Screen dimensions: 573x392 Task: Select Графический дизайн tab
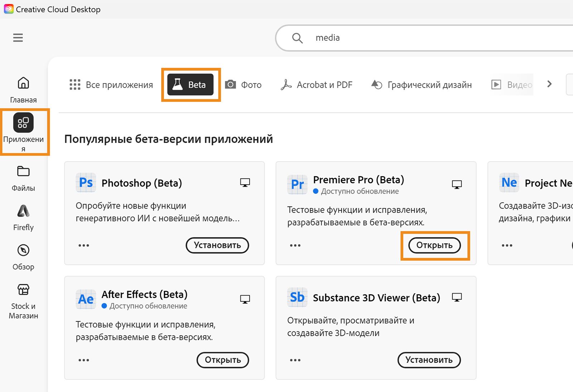pyautogui.click(x=422, y=85)
